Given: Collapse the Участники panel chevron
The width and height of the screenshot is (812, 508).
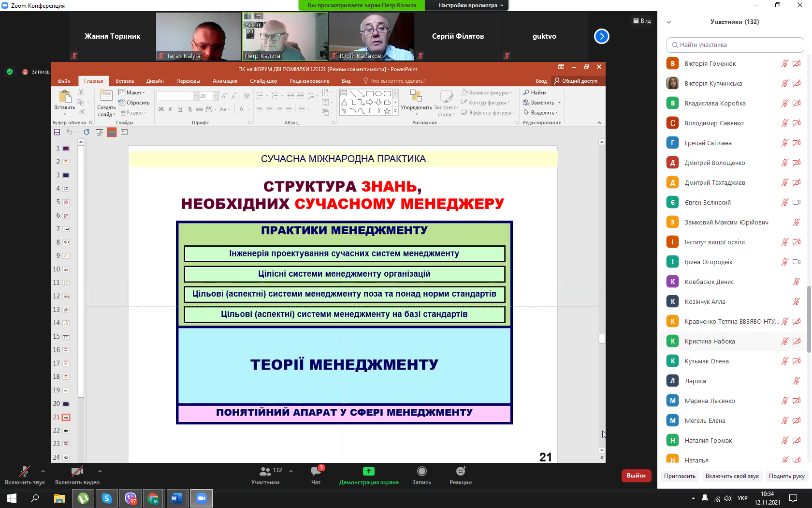Looking at the screenshot, I should [669, 22].
